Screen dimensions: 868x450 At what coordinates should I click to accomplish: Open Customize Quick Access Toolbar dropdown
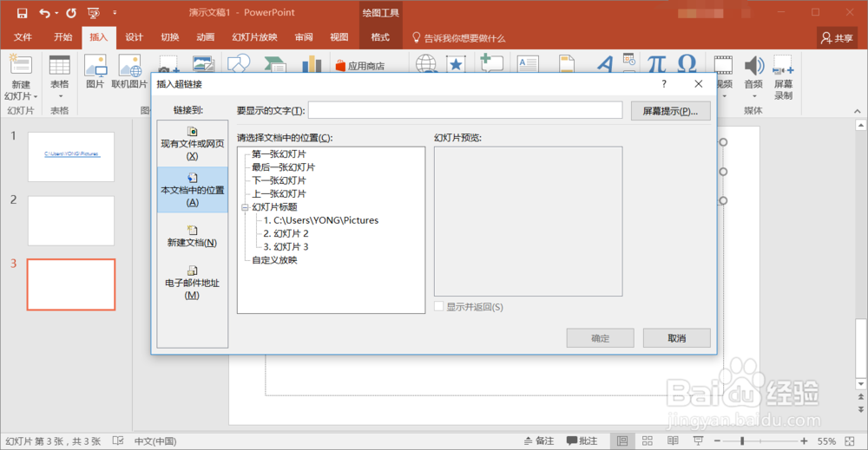[115, 12]
